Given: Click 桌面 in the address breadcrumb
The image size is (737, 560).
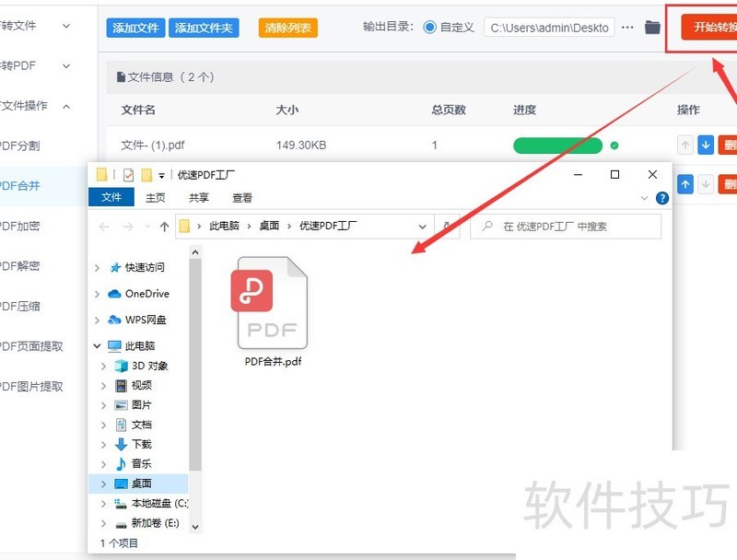Looking at the screenshot, I should (269, 226).
